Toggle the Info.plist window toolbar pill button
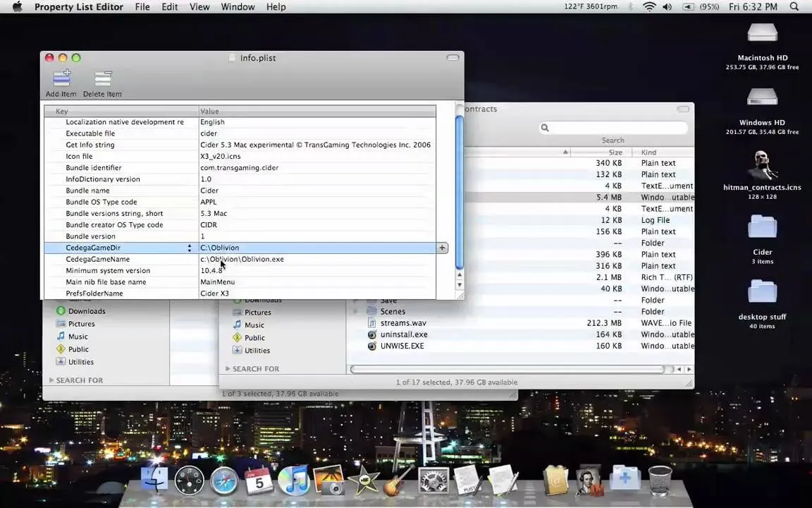Screen dimensions: 812x508 (453, 58)
